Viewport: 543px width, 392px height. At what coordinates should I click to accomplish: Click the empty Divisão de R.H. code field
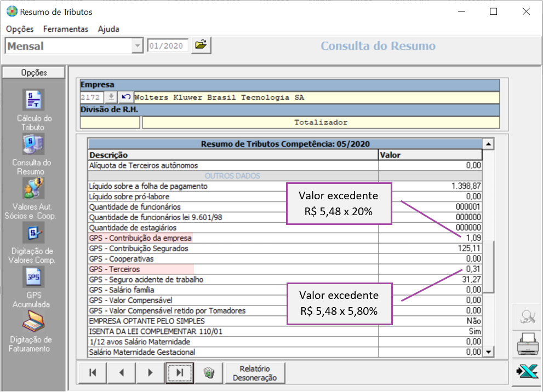(110, 123)
